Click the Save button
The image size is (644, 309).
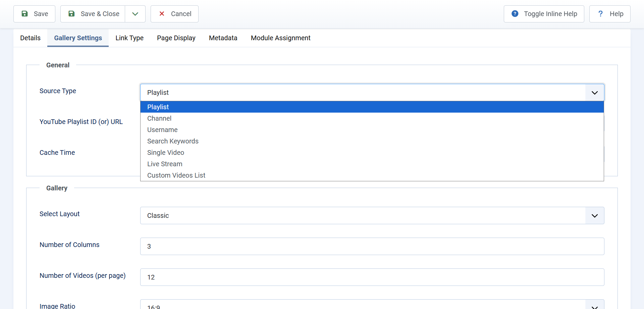pos(34,14)
